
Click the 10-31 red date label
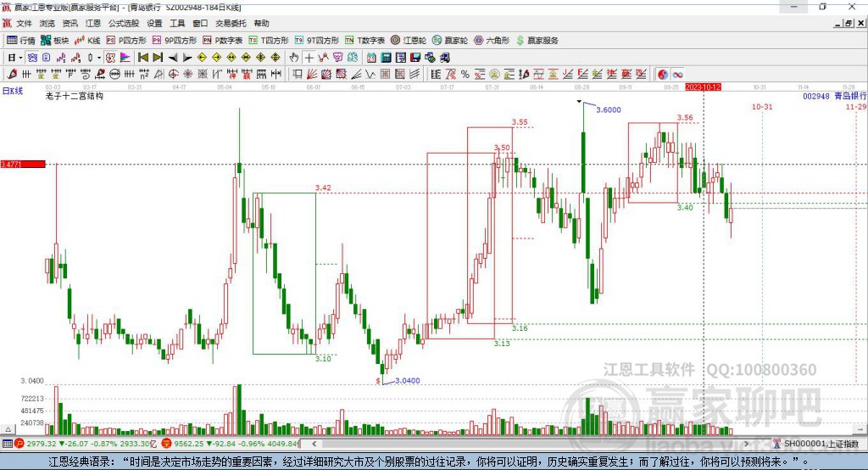pyautogui.click(x=762, y=106)
